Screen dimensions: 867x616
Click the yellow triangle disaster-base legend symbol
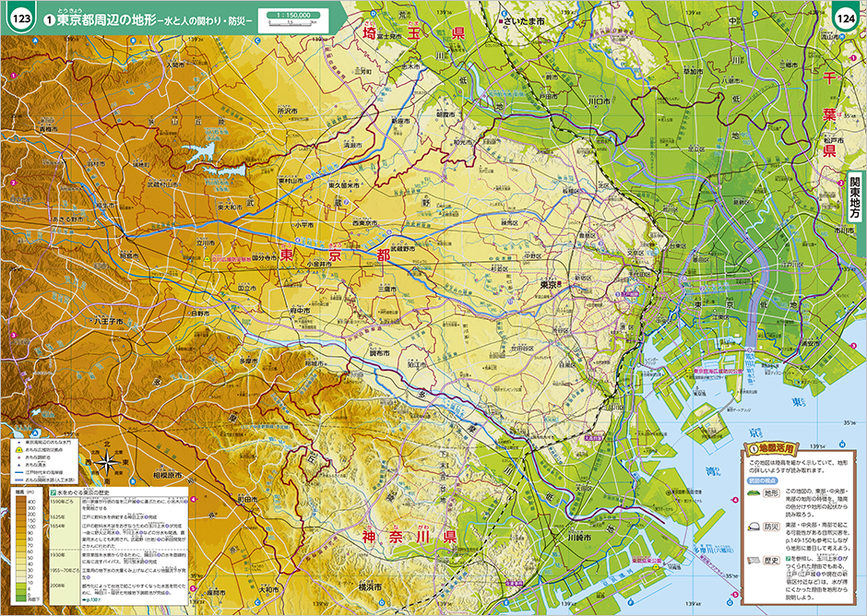tap(19, 450)
